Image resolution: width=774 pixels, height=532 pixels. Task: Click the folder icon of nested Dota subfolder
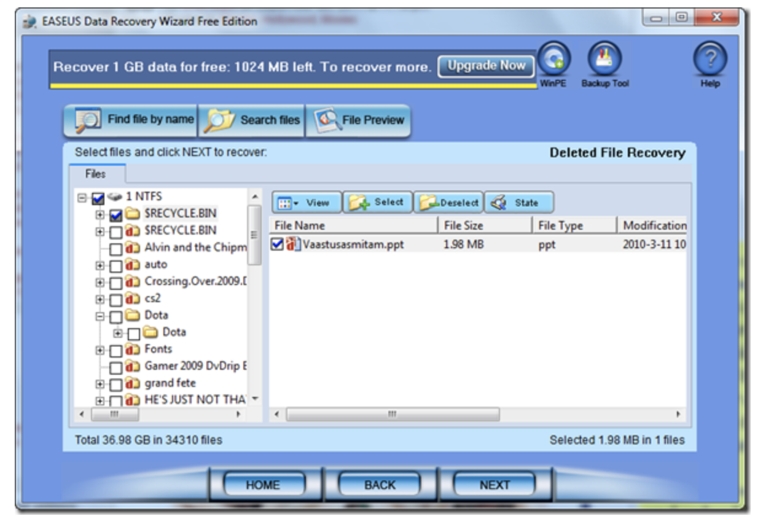[x=151, y=333]
